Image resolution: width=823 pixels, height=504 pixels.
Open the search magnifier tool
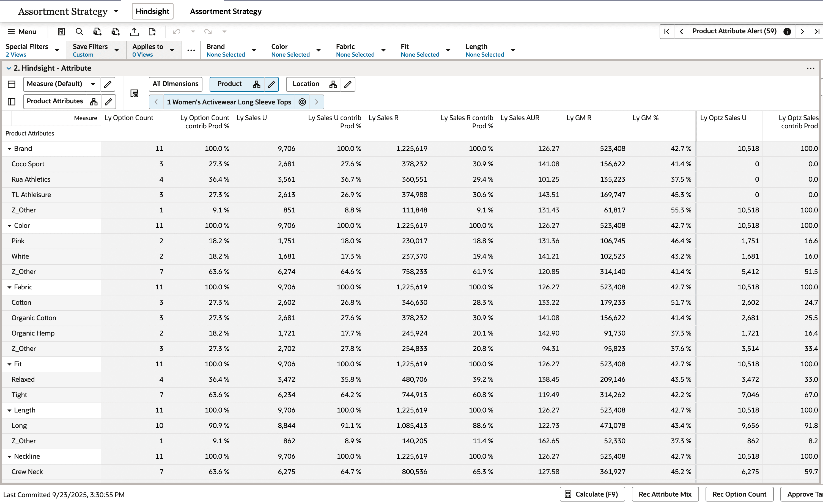(x=79, y=31)
